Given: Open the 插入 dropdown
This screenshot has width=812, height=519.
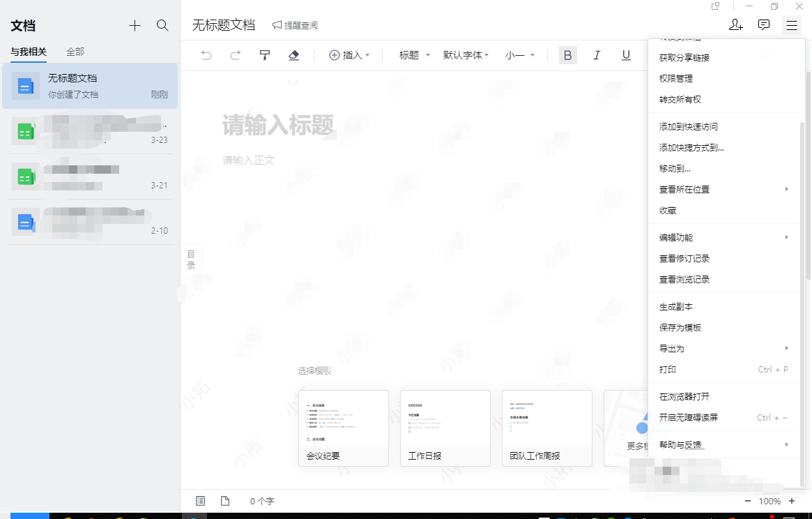Looking at the screenshot, I should tap(349, 55).
